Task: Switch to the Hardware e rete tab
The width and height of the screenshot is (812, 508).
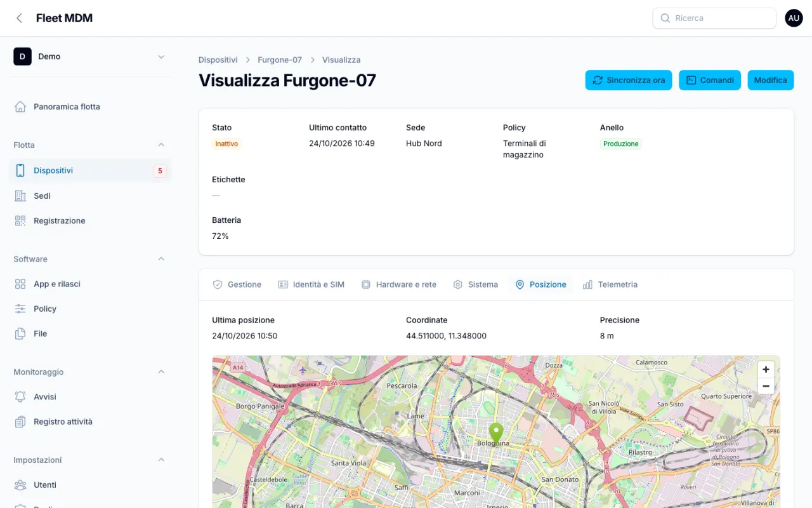Action: click(x=398, y=284)
